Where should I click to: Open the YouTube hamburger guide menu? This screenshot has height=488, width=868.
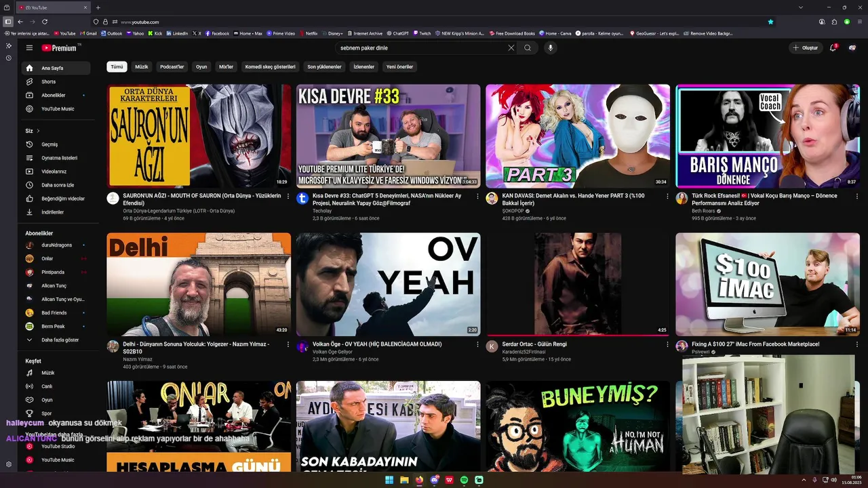click(x=29, y=47)
